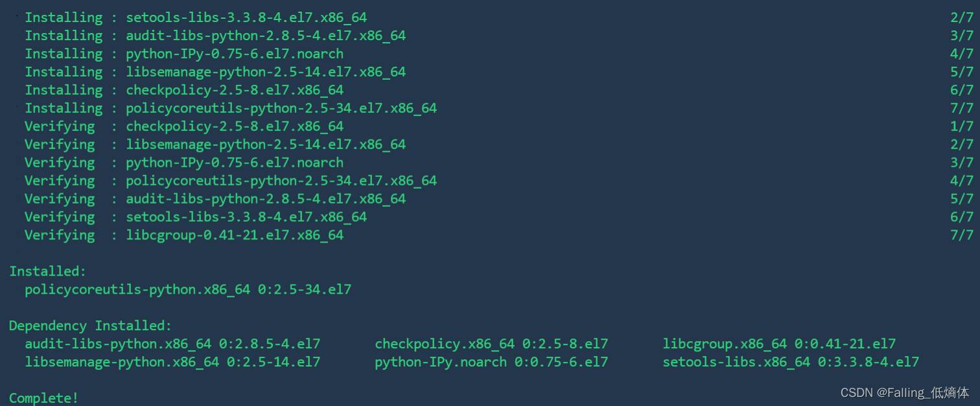Viewport: 980px width, 406px height.
Task: Click the 'Installed:' heading line
Action: tap(47, 271)
